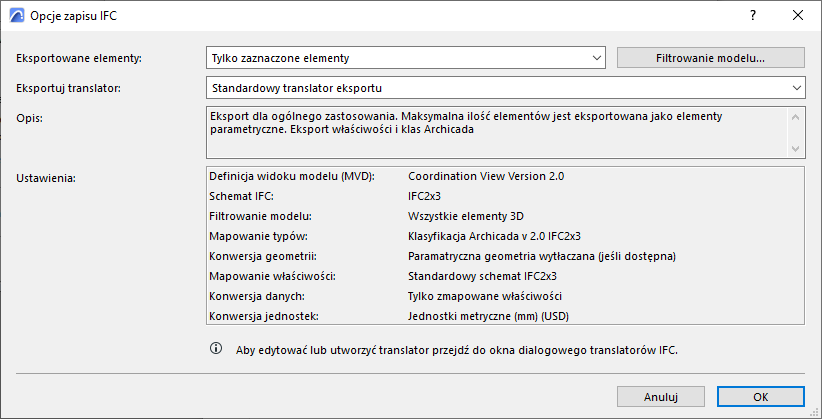
Task: Click Anuluj to cancel
Action: 661,396
